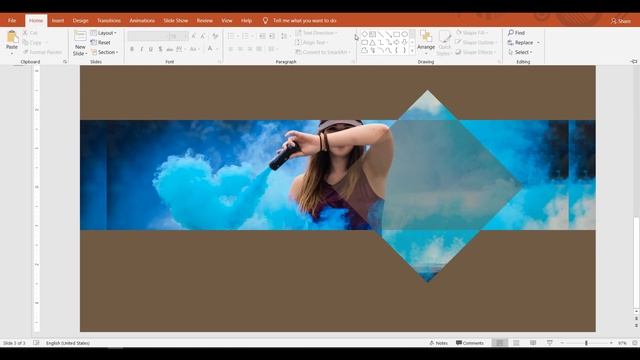The height and width of the screenshot is (360, 640).
Task: Open the View tab
Action: point(227,20)
